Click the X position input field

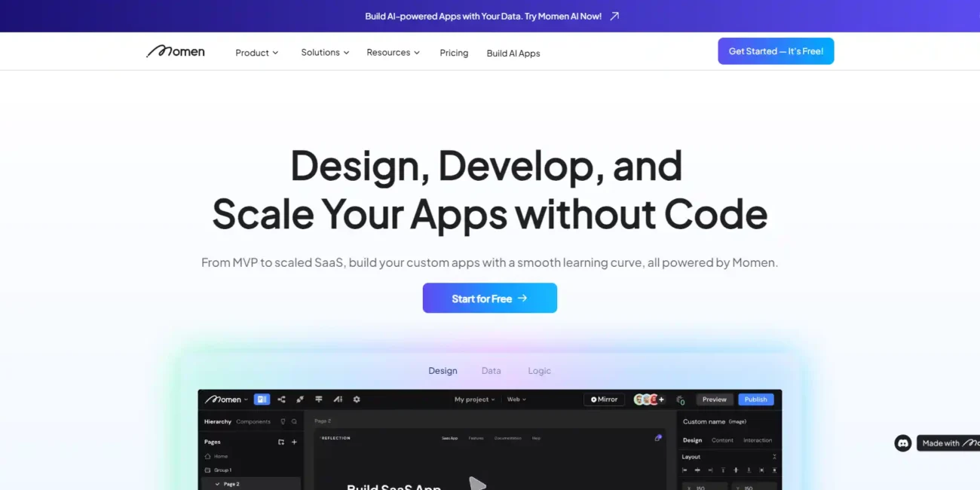coord(705,486)
